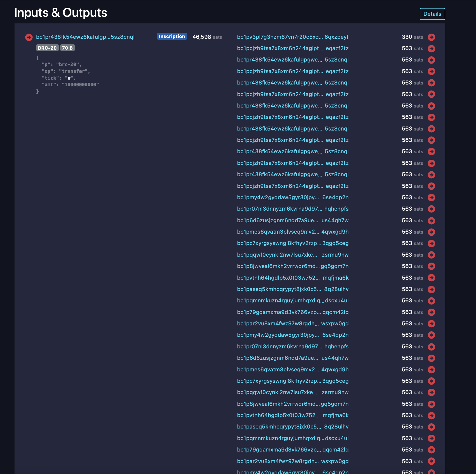Viewport: 476px width, 474px height.
Task: Click arrow icon on second bc1paseq5kmhc...8q28ulhv output
Action: click(x=431, y=427)
